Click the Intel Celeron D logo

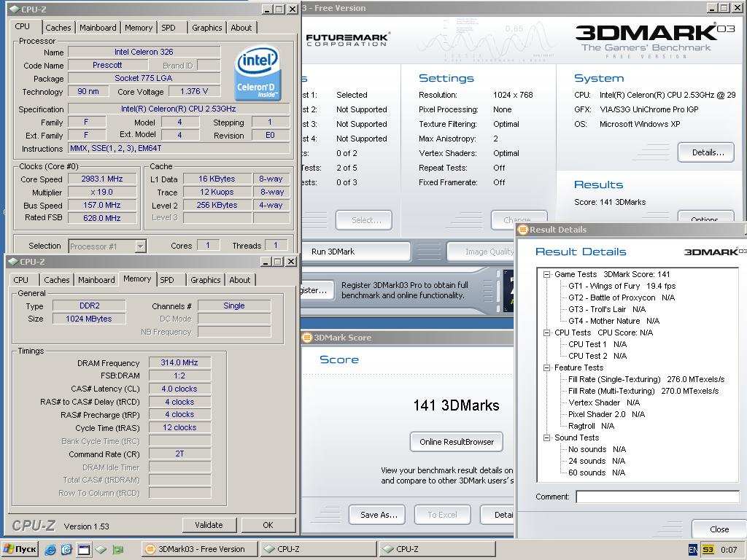[258, 73]
